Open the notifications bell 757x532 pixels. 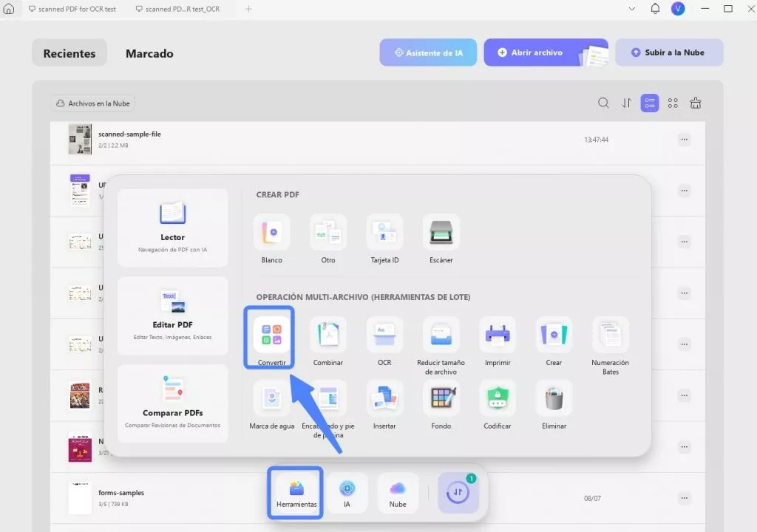click(x=655, y=9)
